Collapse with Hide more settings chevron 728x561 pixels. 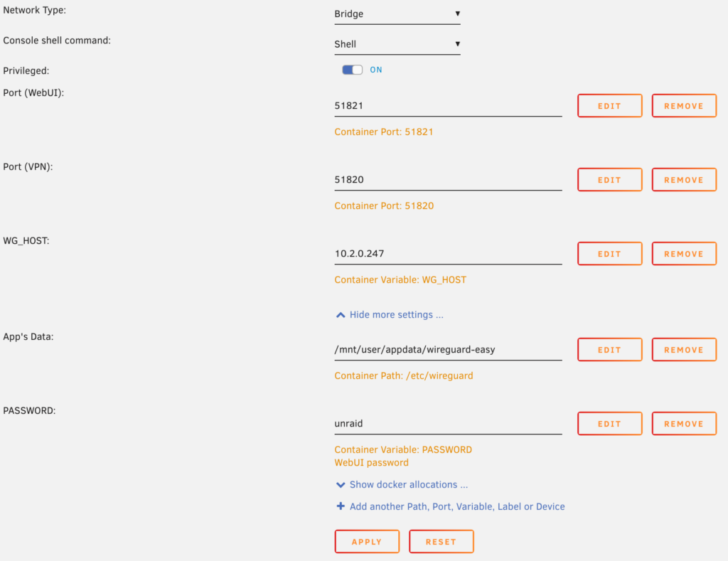341,314
